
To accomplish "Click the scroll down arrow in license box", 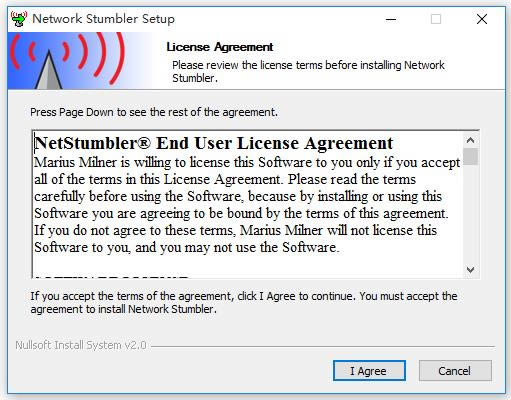I will (470, 269).
